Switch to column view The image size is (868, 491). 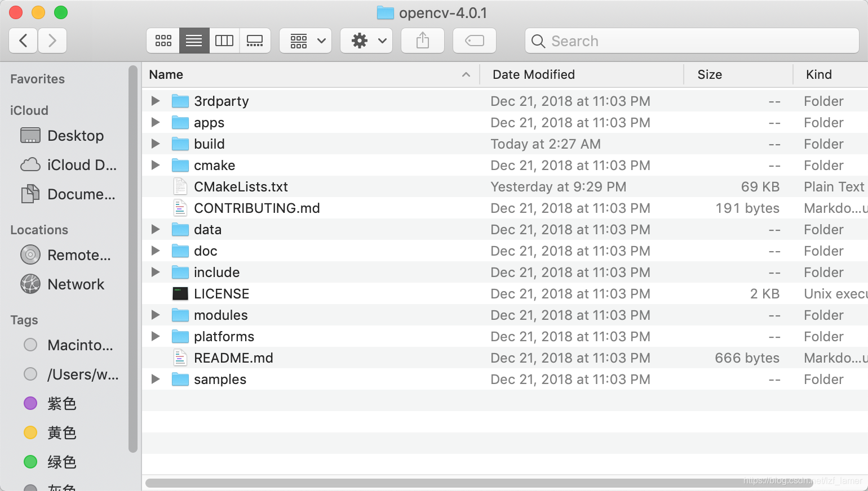pos(224,41)
